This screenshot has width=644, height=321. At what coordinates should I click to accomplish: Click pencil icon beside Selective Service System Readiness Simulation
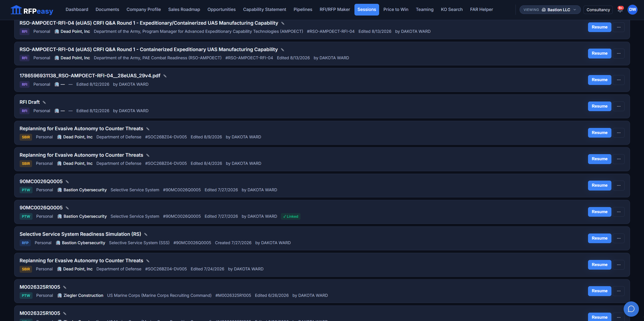click(146, 234)
